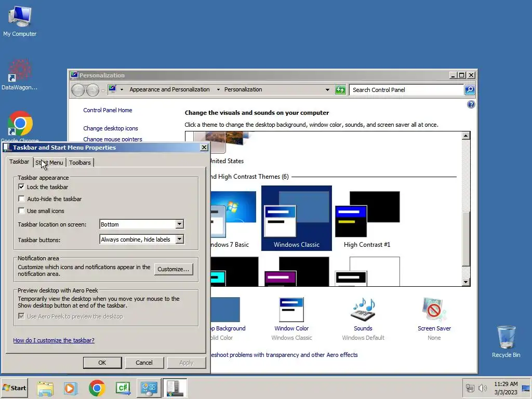532x399 pixels.
Task: Open Control Panel Home link
Action: click(x=108, y=110)
